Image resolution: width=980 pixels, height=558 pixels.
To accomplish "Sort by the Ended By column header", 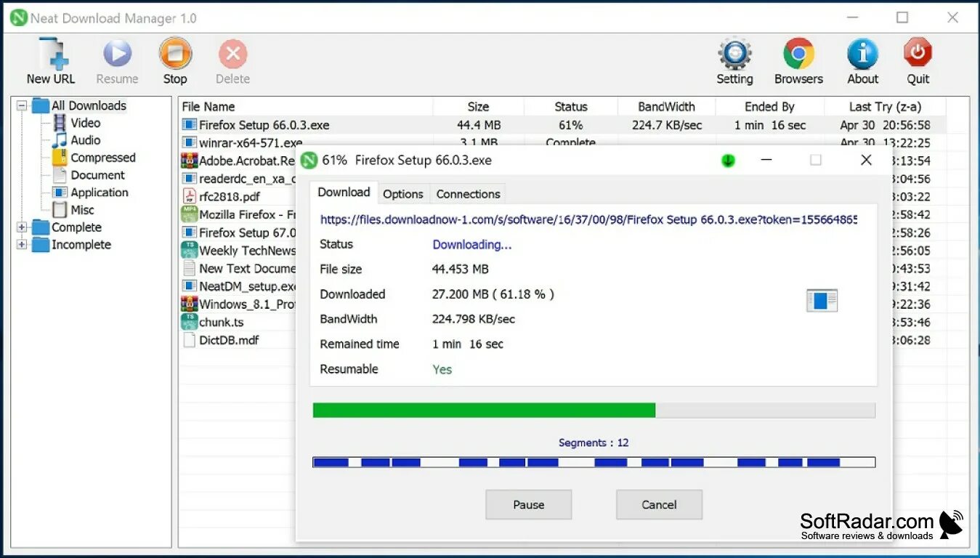I will coord(769,106).
